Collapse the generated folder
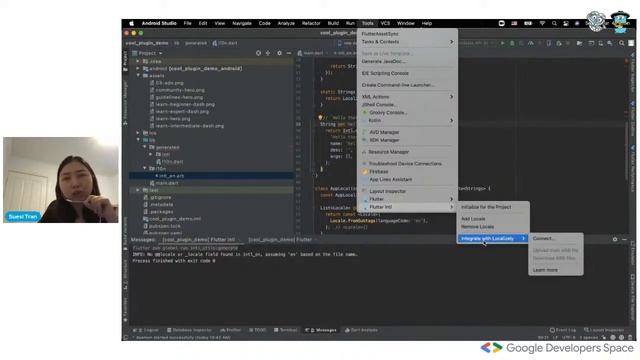 pos(145,147)
